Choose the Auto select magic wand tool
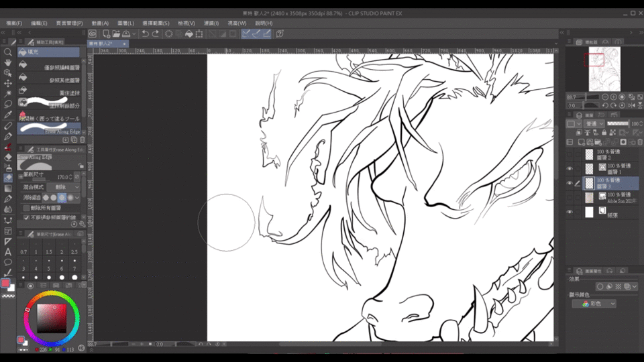The height and width of the screenshot is (362, 644). tap(8, 94)
